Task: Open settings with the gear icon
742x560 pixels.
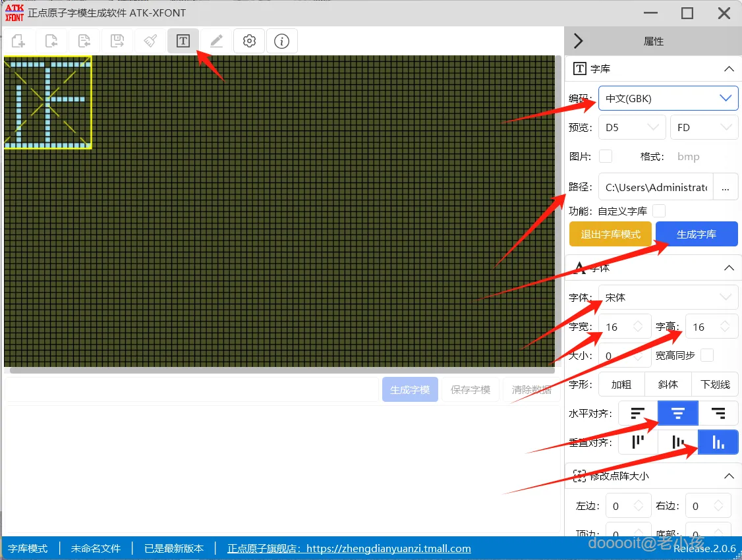Action: pos(249,41)
